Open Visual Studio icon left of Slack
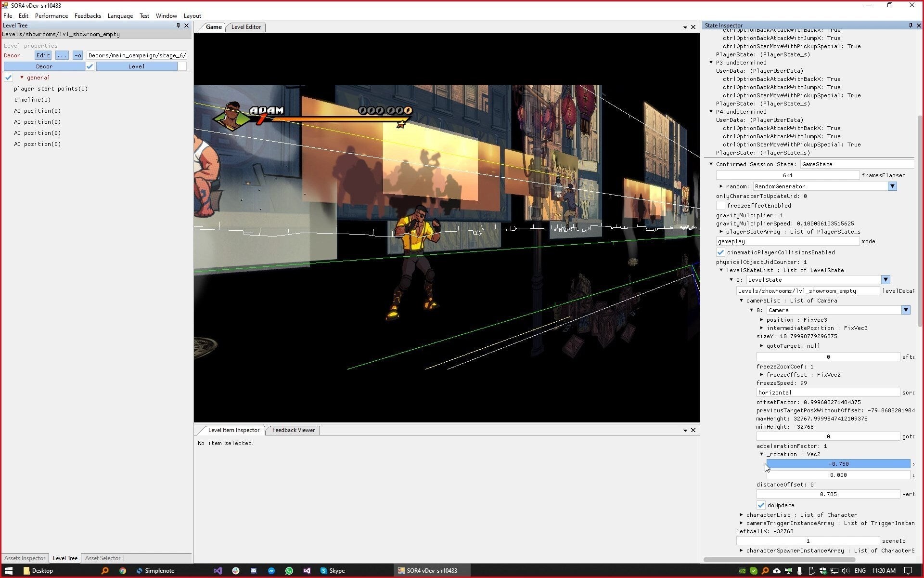Screen dimensions: 924x578 point(218,571)
